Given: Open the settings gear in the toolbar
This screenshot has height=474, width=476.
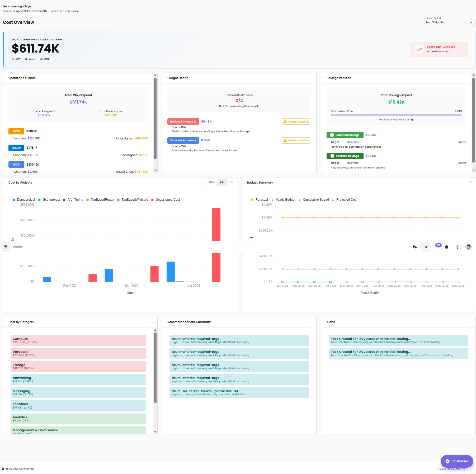Looking at the screenshot, I should click(x=458, y=247).
